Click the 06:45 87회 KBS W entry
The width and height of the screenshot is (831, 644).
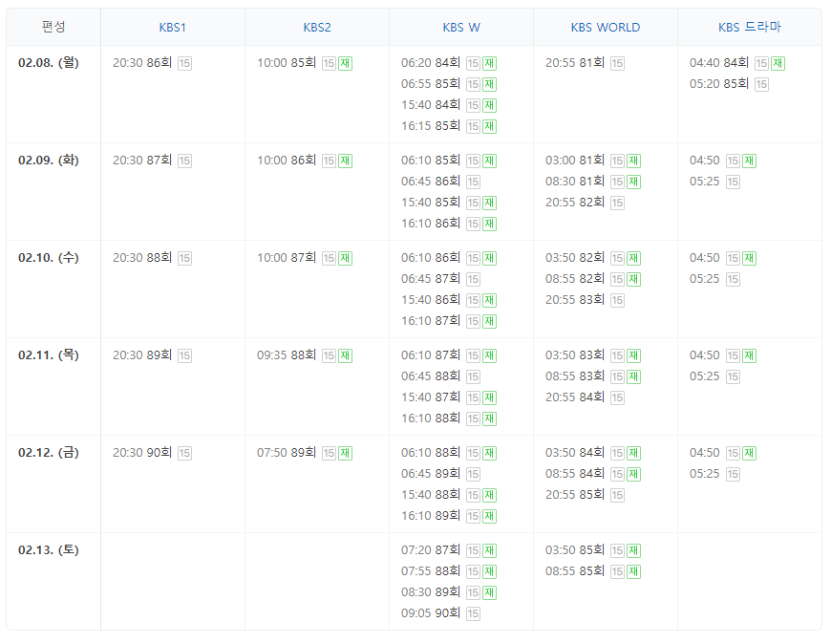(x=431, y=279)
